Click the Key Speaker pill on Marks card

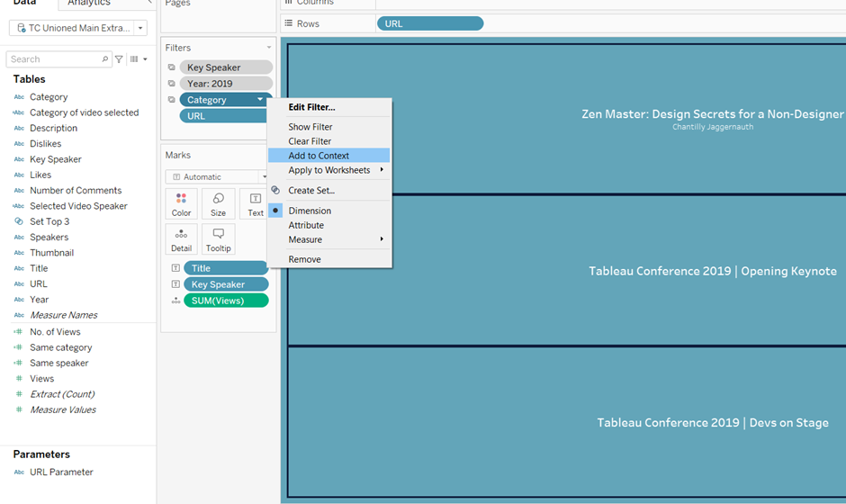click(226, 284)
